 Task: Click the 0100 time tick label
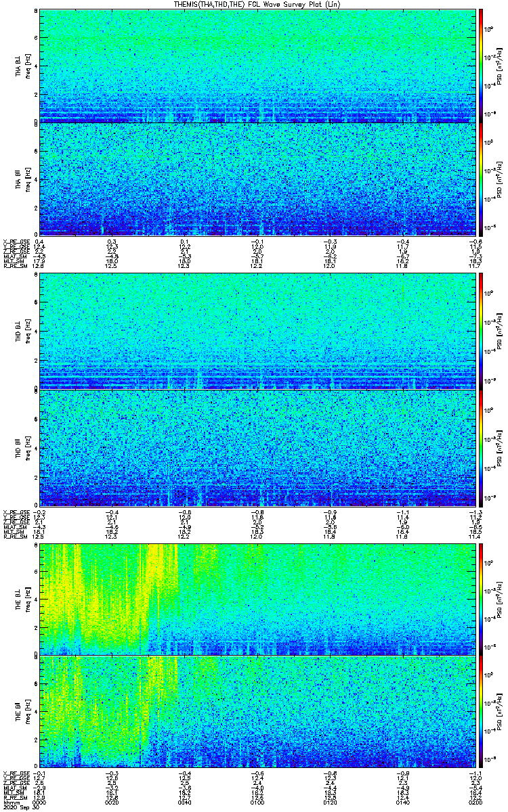pyautogui.click(x=257, y=801)
